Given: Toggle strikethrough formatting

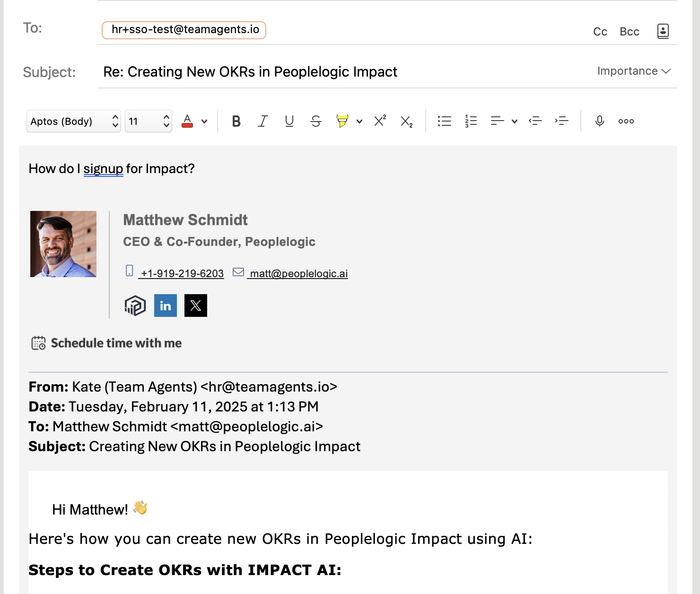Looking at the screenshot, I should [316, 122].
